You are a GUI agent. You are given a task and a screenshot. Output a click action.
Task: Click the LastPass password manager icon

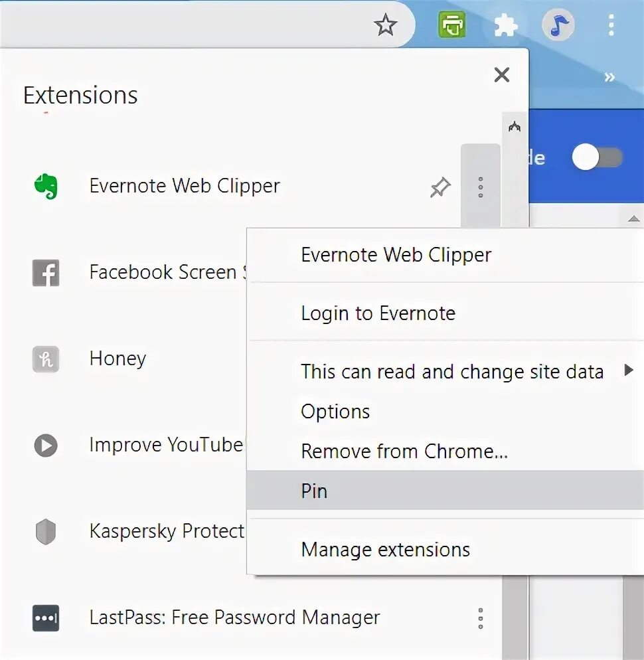[x=46, y=618]
